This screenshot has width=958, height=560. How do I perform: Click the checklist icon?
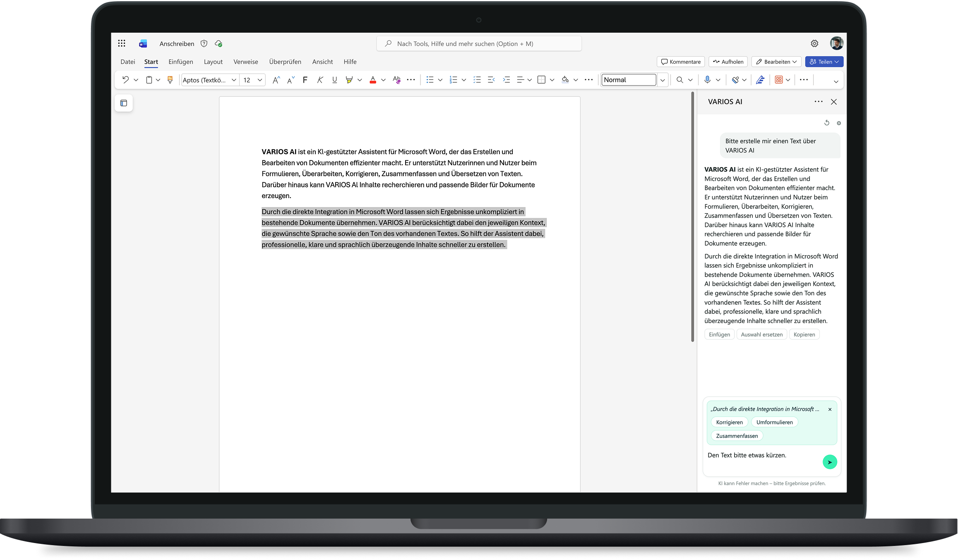pyautogui.click(x=477, y=80)
